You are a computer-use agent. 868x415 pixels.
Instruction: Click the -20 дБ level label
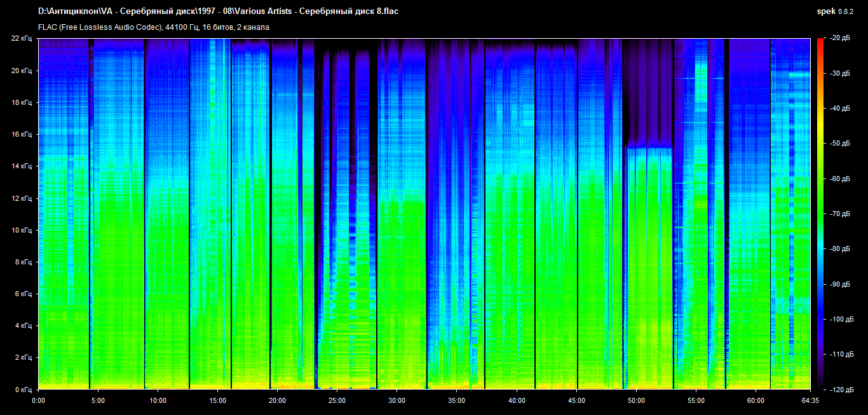(x=839, y=38)
